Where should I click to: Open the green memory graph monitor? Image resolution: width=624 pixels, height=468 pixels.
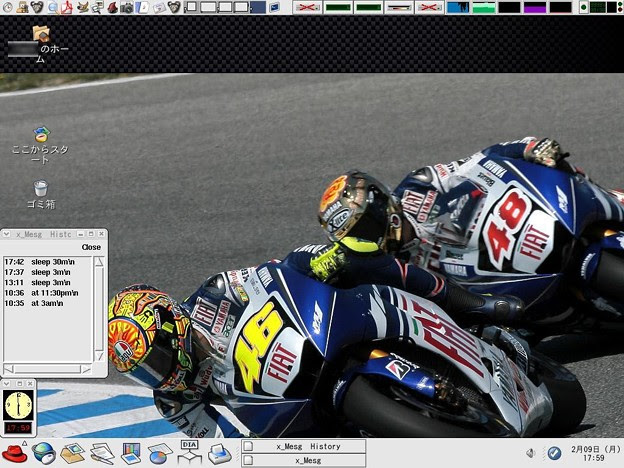tap(484, 7)
